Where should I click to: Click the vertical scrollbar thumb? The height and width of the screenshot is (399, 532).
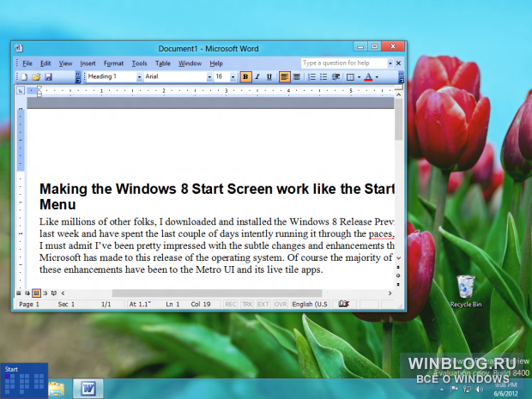click(399, 120)
